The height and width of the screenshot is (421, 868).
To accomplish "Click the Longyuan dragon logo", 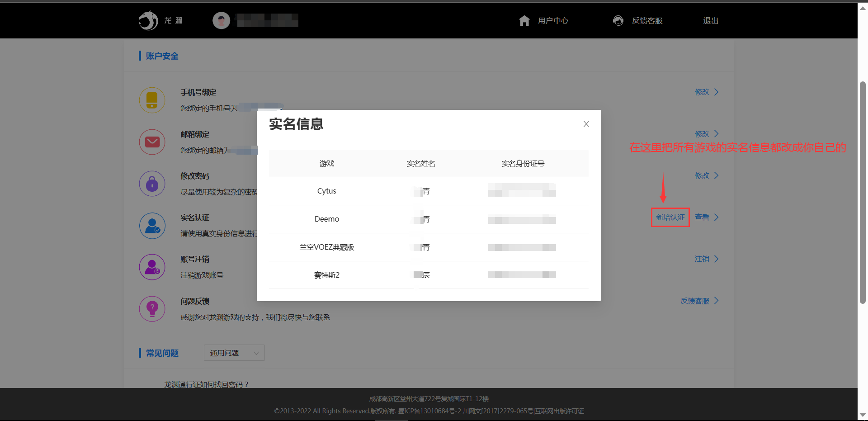I will pyautogui.click(x=148, y=20).
